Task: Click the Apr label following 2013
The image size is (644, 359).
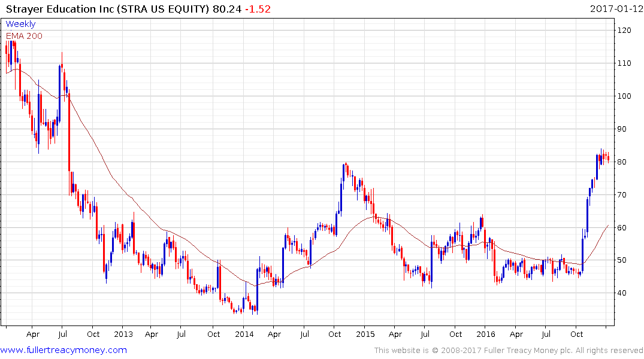Action: coord(152,334)
